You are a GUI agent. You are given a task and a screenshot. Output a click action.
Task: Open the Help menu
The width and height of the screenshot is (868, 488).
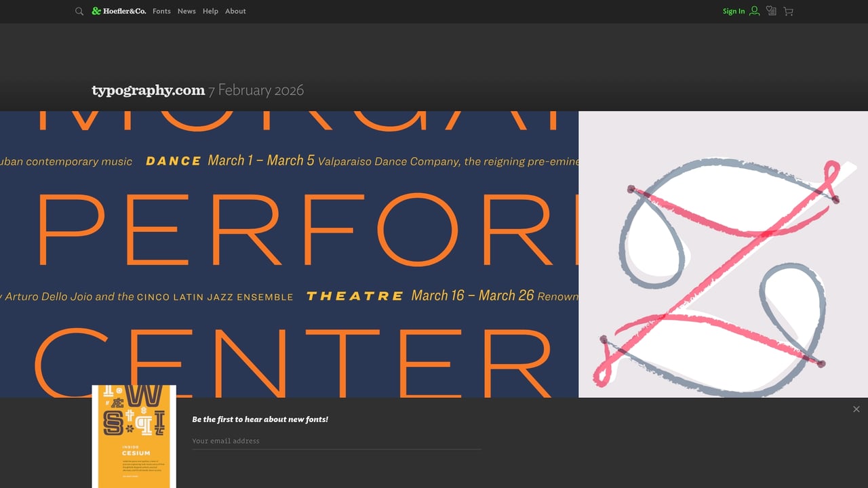coord(210,12)
